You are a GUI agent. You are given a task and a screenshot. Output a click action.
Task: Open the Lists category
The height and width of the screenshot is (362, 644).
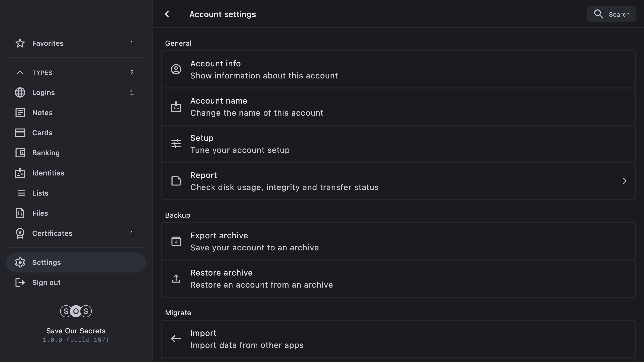(x=40, y=193)
